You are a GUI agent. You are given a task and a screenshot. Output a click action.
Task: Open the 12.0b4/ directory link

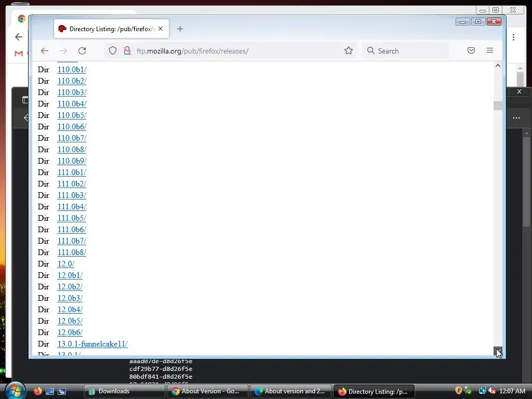(70, 310)
